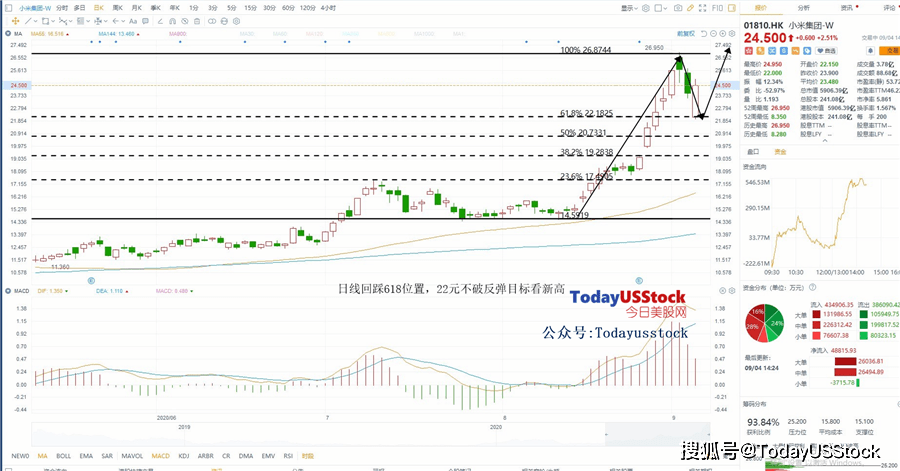Click the linked-rings icon in drawing toolbar

[x=212, y=21]
